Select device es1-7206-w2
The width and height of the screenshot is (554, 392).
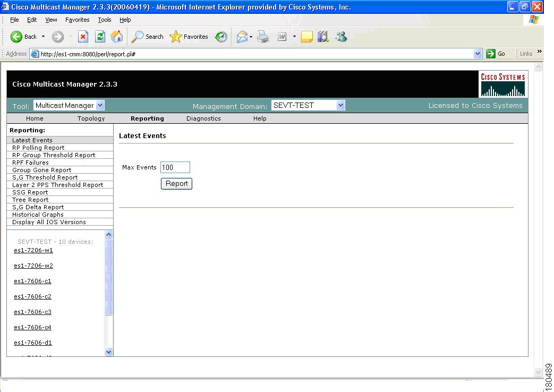[33, 266]
